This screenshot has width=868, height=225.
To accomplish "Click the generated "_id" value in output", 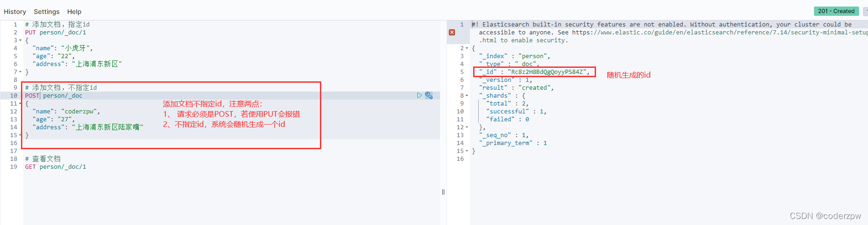I will tap(547, 72).
